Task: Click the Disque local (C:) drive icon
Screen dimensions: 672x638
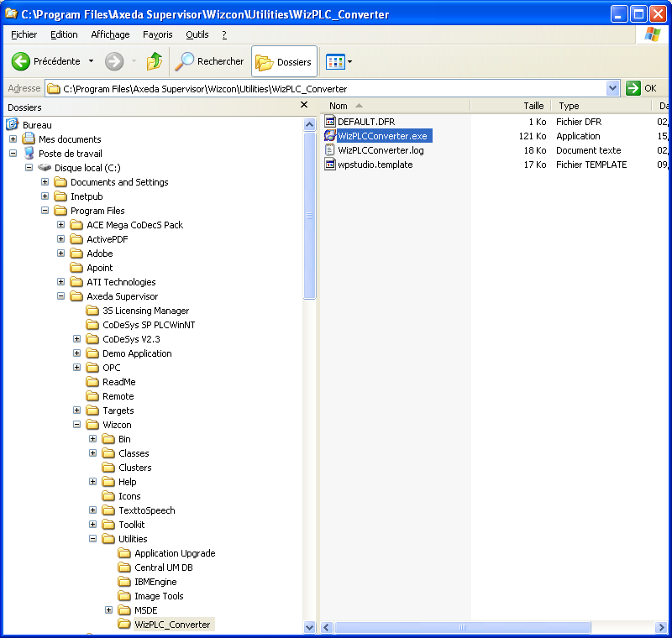Action: (45, 167)
